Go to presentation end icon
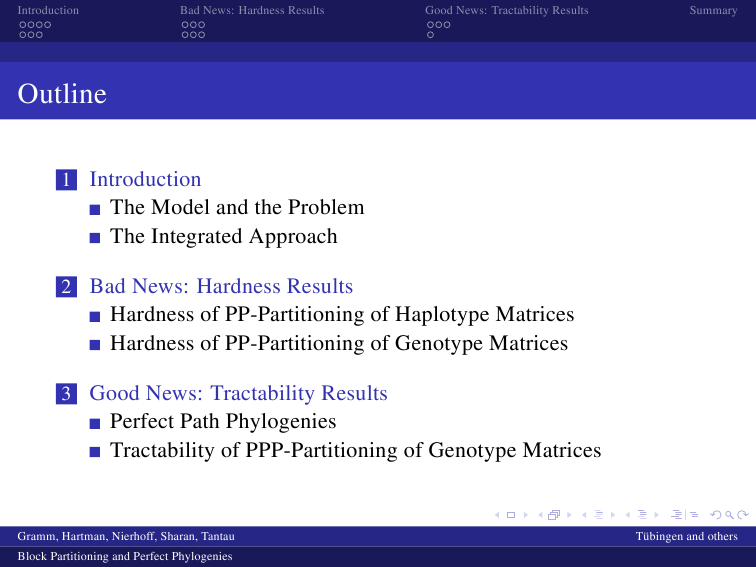Viewport: 756px width, 567px height. pyautogui.click(x=694, y=515)
